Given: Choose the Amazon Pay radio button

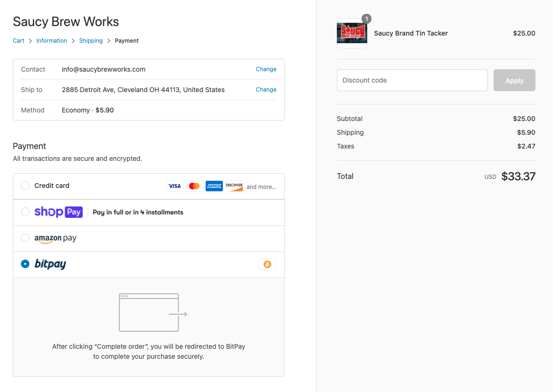Looking at the screenshot, I should click(x=25, y=238).
